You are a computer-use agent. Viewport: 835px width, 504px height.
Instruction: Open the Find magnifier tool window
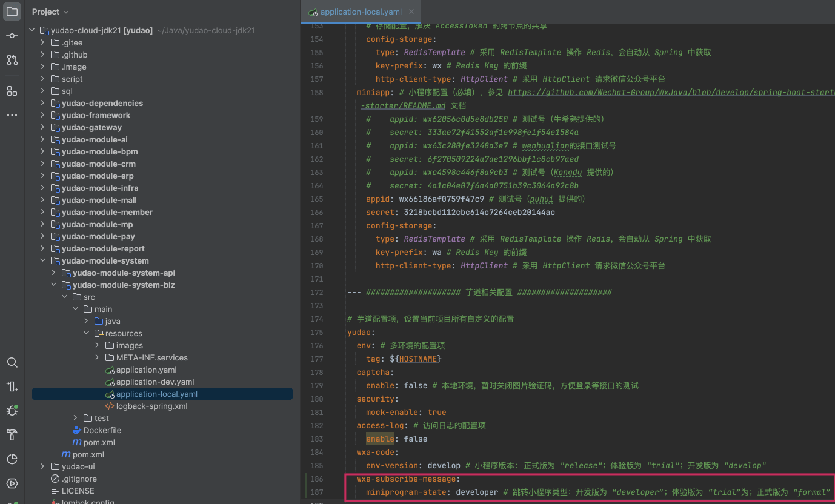coord(12,363)
